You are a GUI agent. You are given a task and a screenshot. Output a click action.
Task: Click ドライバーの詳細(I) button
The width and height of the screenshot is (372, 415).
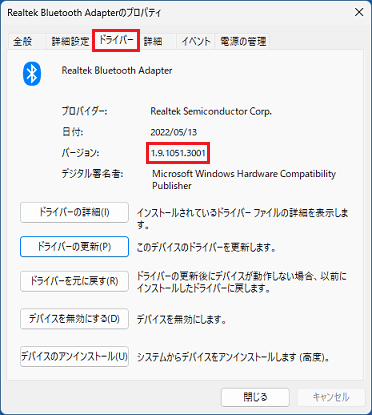coord(74,212)
